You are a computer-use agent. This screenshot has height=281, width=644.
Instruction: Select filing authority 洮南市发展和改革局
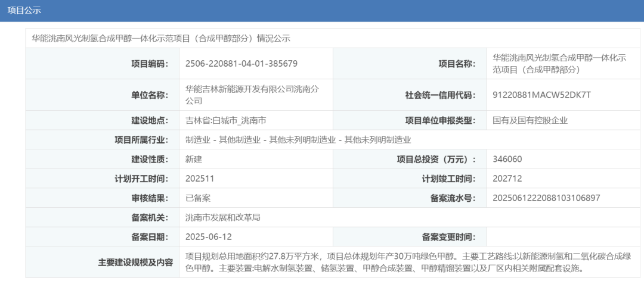(x=222, y=217)
